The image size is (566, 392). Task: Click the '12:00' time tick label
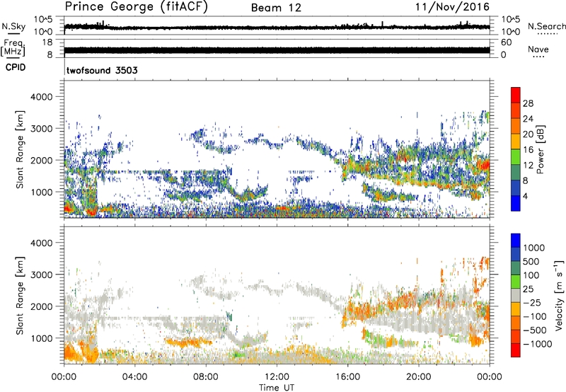pos(277,377)
